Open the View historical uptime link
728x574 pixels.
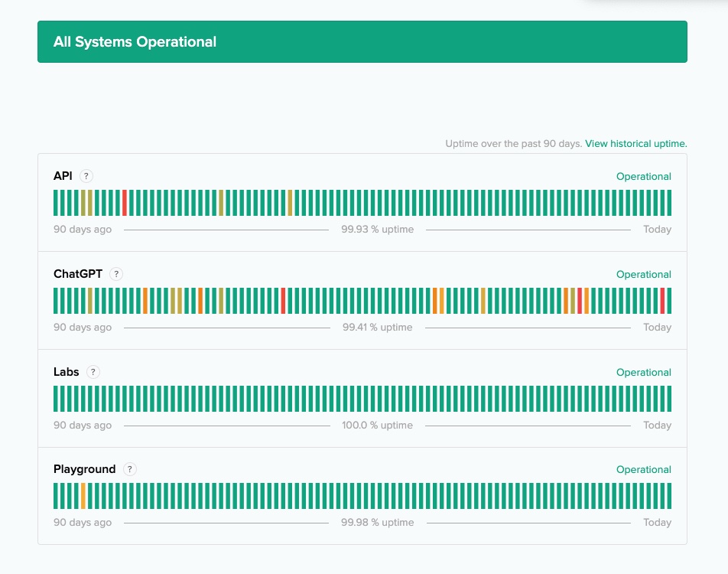tap(635, 143)
